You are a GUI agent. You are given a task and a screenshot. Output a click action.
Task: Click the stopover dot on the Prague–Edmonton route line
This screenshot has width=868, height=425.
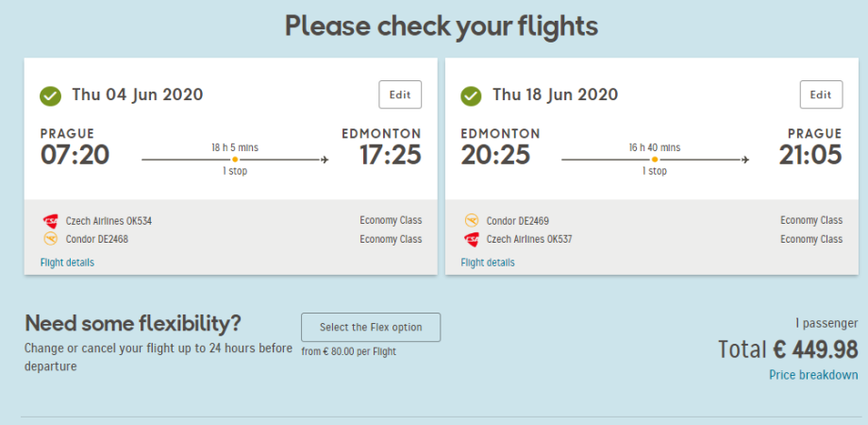(234, 160)
